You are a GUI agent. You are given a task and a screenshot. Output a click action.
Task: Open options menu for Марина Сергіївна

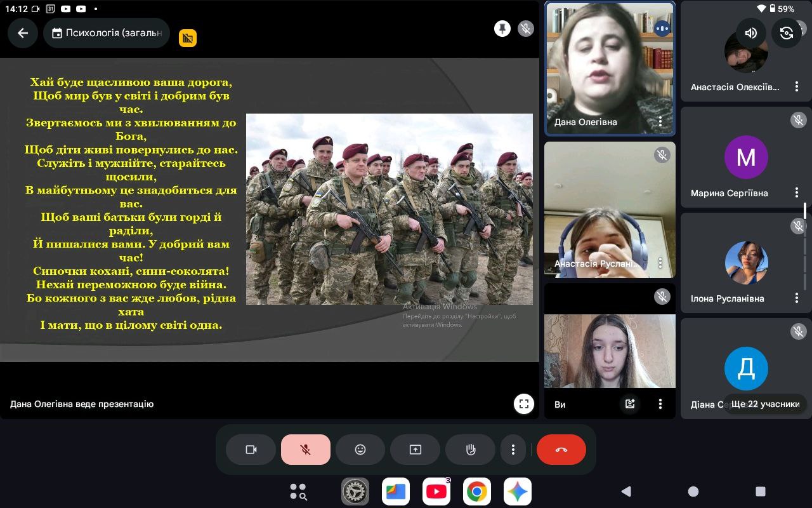coord(797,192)
